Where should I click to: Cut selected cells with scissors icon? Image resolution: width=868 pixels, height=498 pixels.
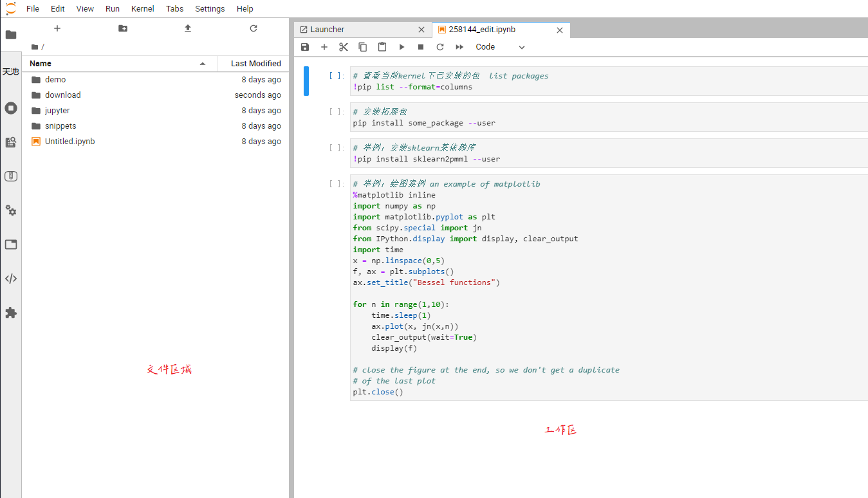point(344,47)
